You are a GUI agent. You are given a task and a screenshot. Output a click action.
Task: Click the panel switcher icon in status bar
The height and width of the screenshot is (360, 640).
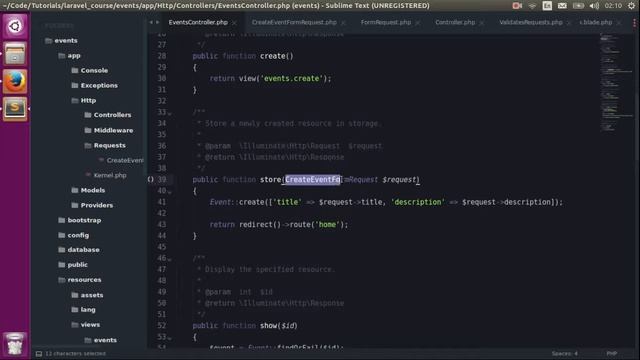coord(39,354)
